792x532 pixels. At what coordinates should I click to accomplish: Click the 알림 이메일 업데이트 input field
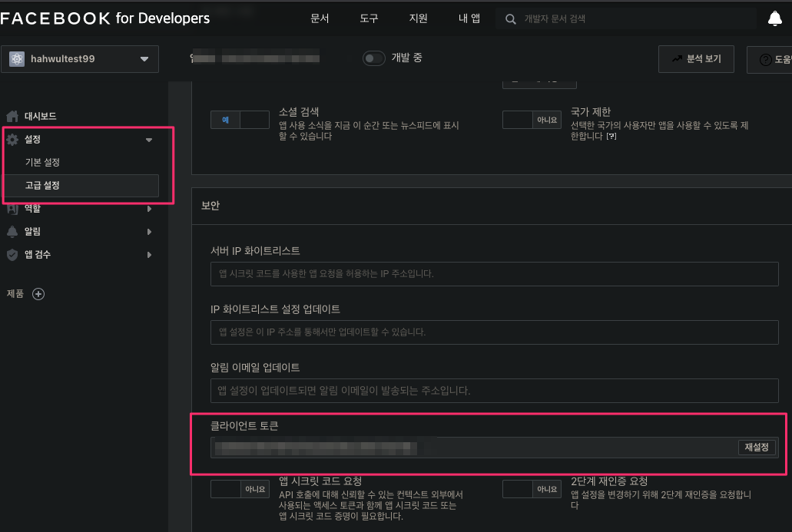[494, 391]
